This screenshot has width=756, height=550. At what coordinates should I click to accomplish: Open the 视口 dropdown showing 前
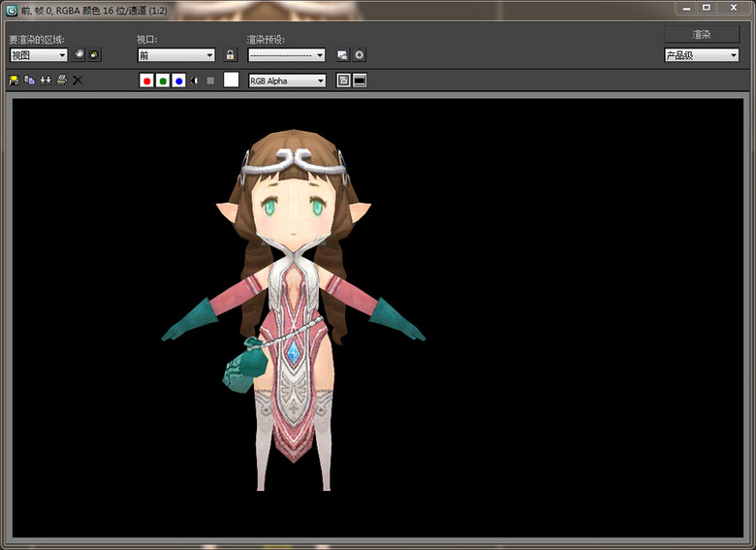[x=175, y=55]
